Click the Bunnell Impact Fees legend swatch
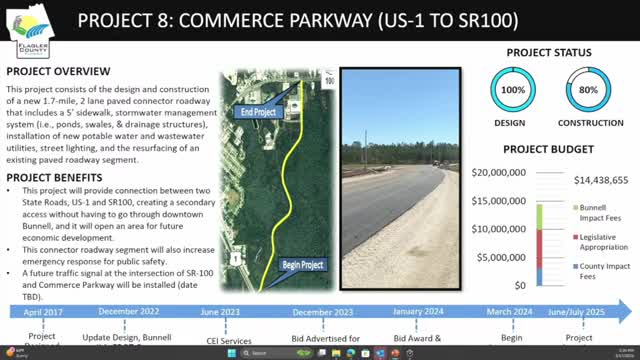The width and height of the screenshot is (640, 360). (x=576, y=208)
